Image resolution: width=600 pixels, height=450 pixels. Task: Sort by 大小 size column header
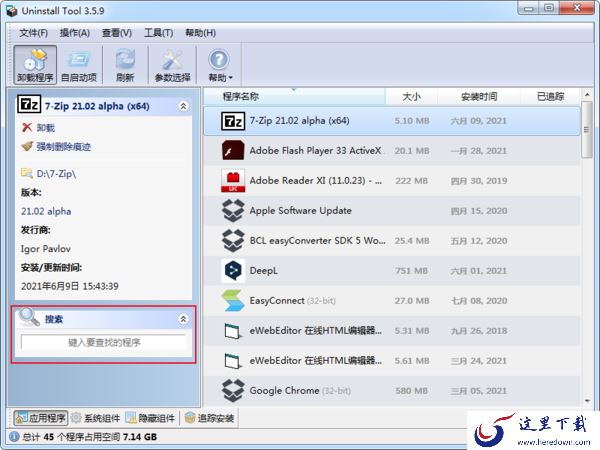[411, 96]
